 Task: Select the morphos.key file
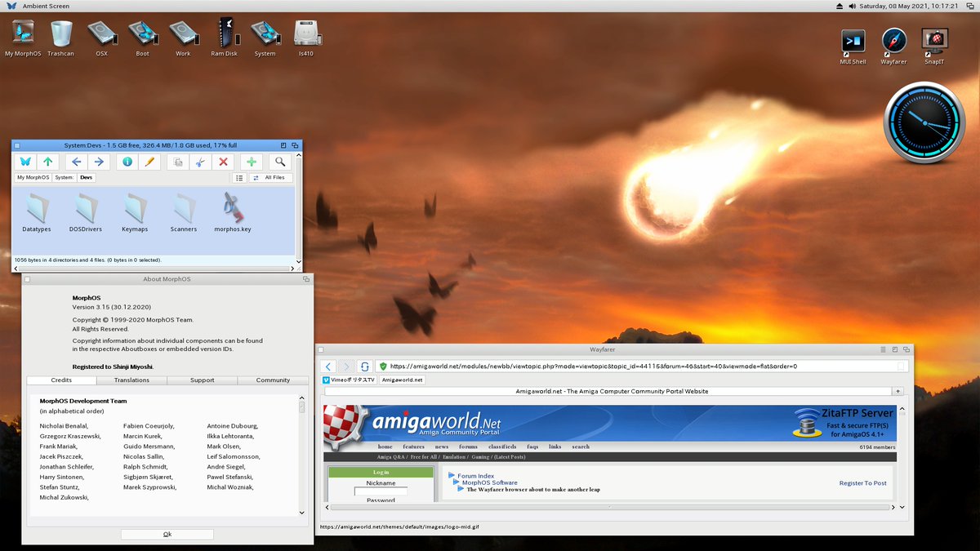233,212
